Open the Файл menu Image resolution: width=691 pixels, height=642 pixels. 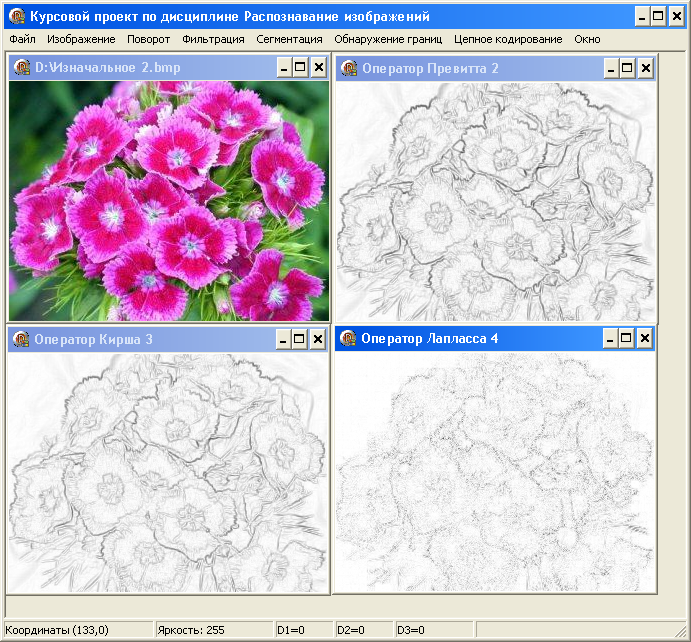click(22, 39)
